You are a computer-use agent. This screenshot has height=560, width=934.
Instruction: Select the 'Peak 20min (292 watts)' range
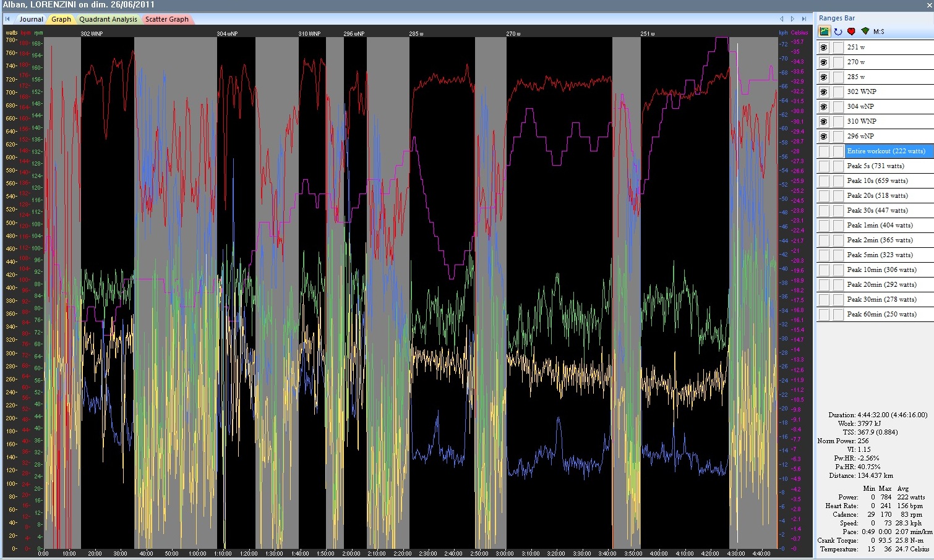[x=889, y=284]
